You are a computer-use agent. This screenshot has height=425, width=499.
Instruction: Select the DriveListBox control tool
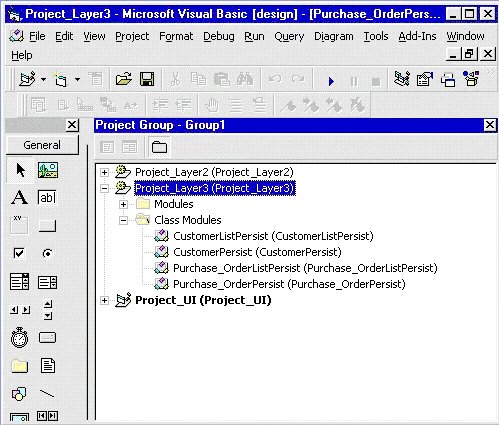[47, 338]
